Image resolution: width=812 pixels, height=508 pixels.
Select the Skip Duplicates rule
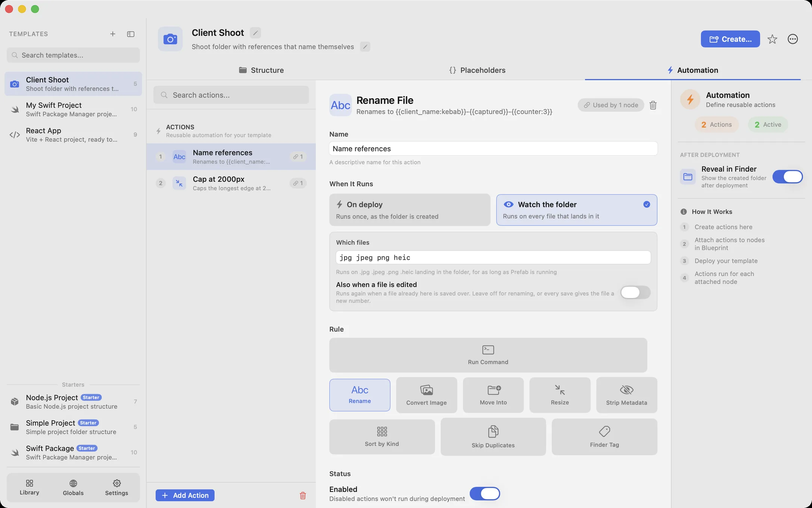(493, 437)
